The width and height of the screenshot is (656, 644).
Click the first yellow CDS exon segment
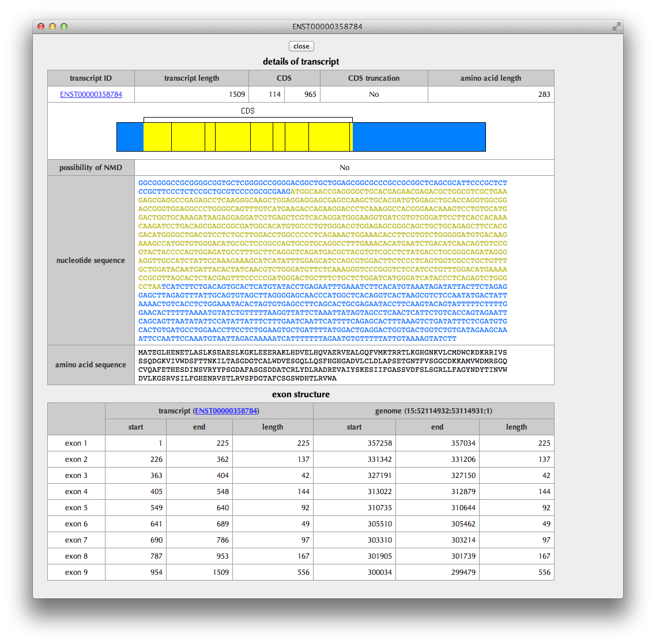pyautogui.click(x=157, y=137)
